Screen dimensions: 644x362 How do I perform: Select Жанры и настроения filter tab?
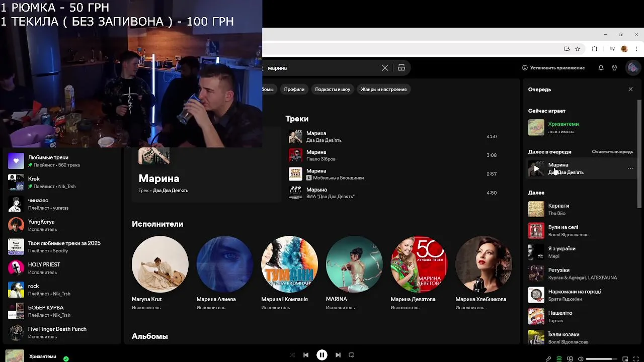click(x=383, y=89)
